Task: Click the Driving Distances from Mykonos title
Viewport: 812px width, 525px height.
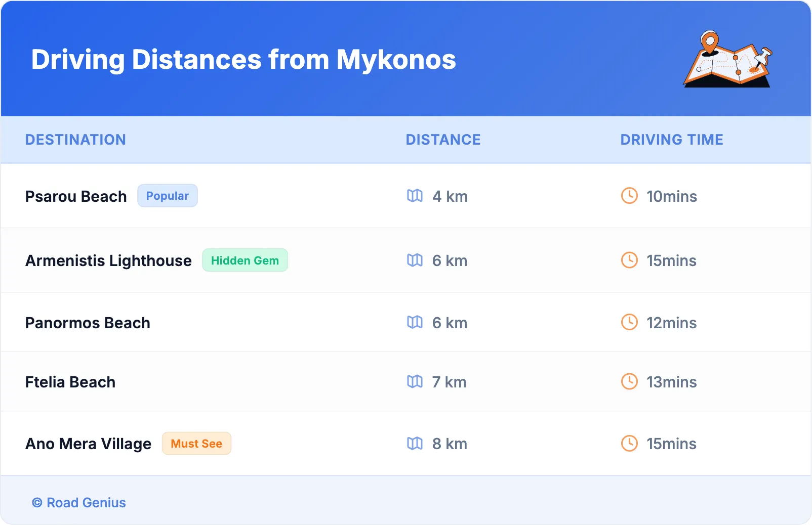Action: pyautogui.click(x=243, y=60)
